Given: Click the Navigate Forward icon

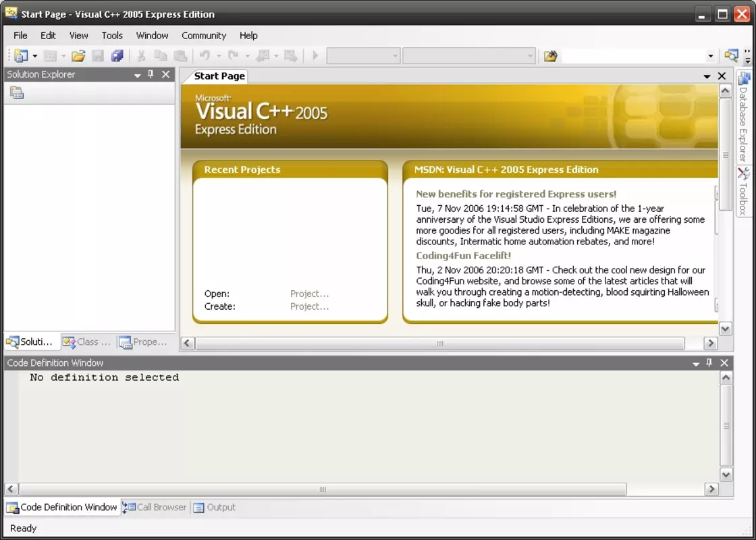Looking at the screenshot, I should click(291, 56).
